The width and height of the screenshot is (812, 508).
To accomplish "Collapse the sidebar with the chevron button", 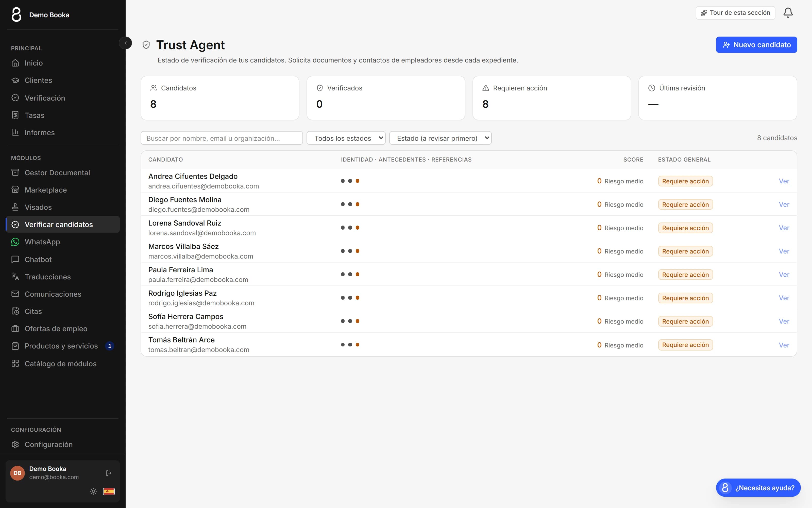I will [126, 43].
